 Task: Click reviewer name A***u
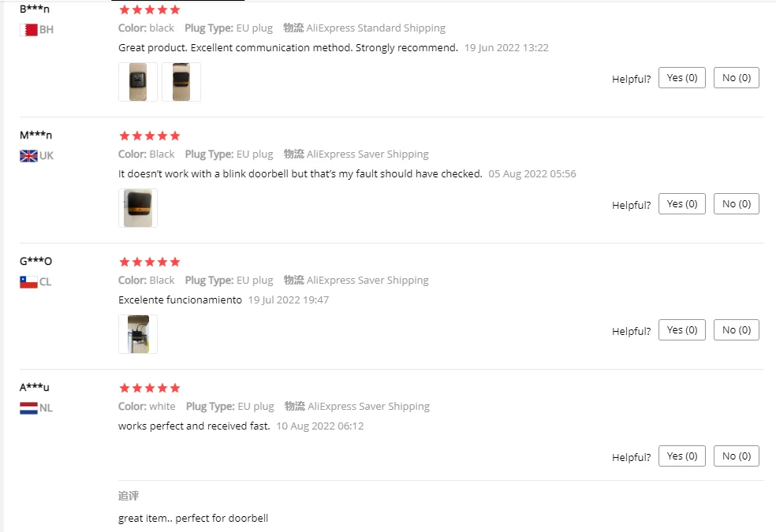[x=35, y=388]
